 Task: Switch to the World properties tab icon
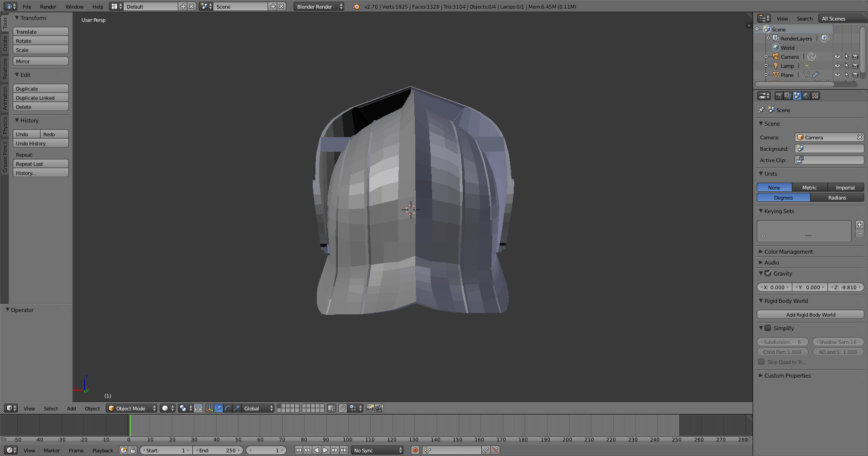pyautogui.click(x=806, y=96)
